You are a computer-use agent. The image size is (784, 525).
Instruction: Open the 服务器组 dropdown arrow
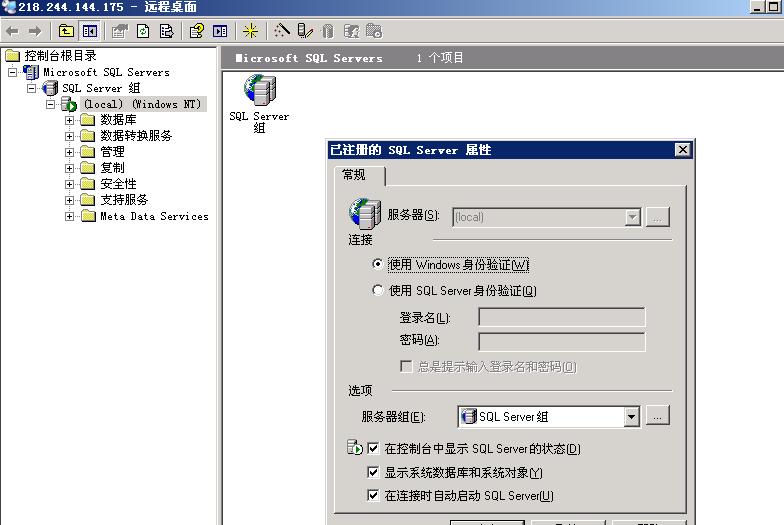click(632, 416)
